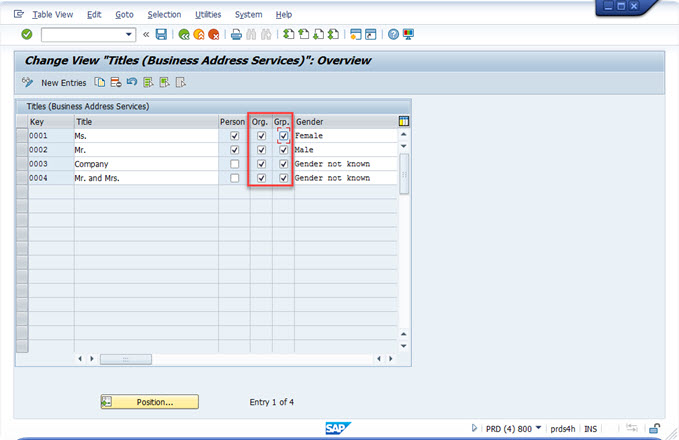679x440 pixels.
Task: Open the Edit menu
Action: pos(94,14)
